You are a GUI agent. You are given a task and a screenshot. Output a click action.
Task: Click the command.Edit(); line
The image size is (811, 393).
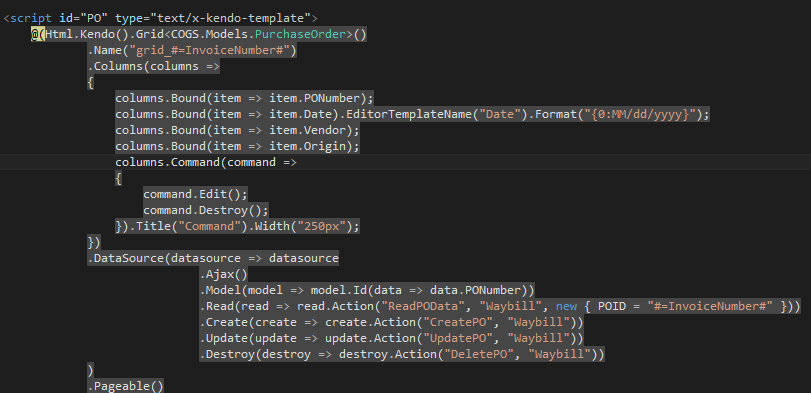[196, 195]
